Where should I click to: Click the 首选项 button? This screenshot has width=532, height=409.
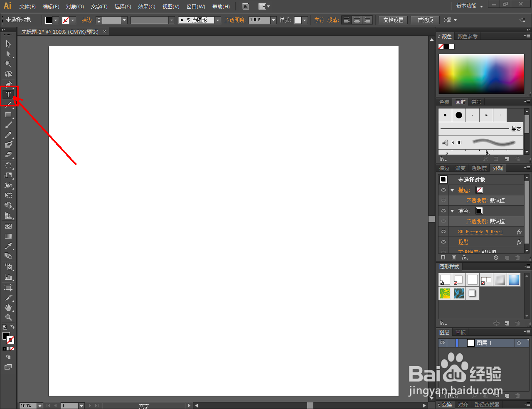click(x=425, y=20)
